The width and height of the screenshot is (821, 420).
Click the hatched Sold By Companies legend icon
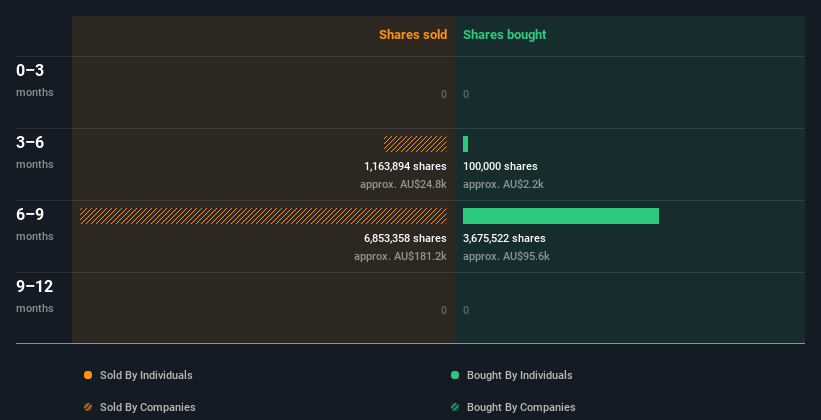pos(88,407)
